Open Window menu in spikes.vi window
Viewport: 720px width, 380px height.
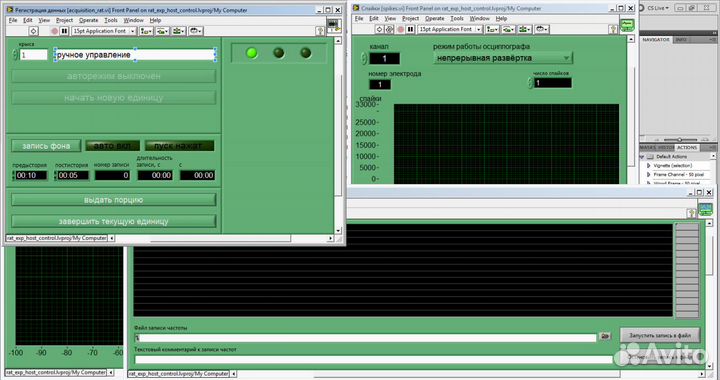[x=480, y=18]
